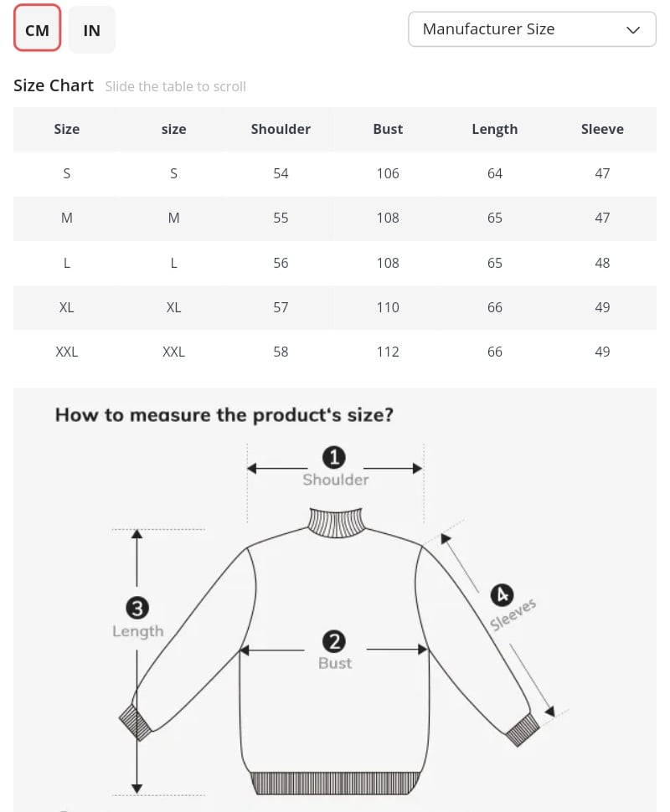This screenshot has width=670, height=812.
Task: Select the XXL size row
Action: (x=67, y=352)
